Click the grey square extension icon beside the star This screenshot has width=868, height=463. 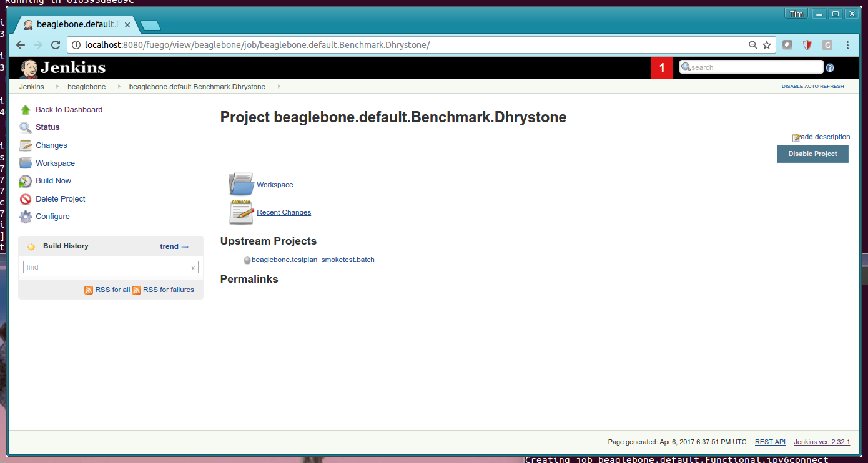coord(787,45)
